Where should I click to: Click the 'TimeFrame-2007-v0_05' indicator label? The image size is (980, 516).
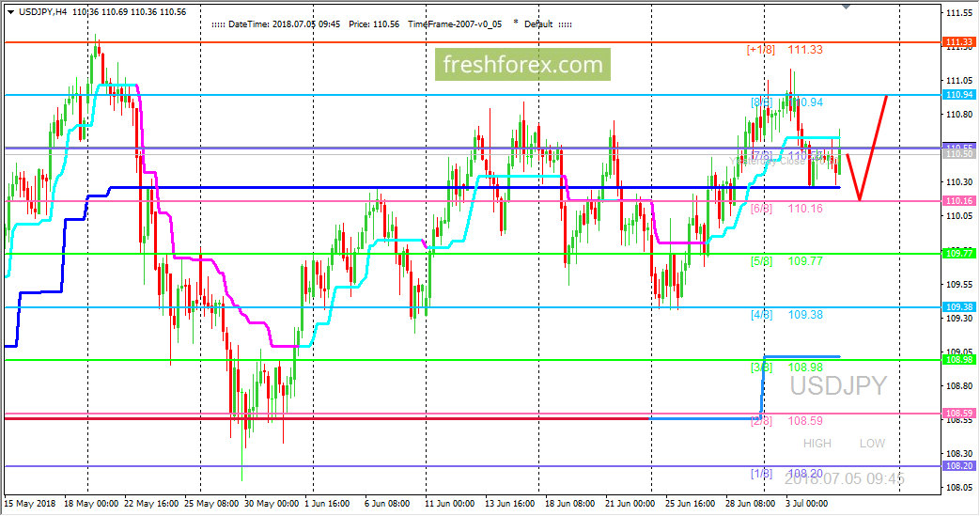tap(455, 24)
